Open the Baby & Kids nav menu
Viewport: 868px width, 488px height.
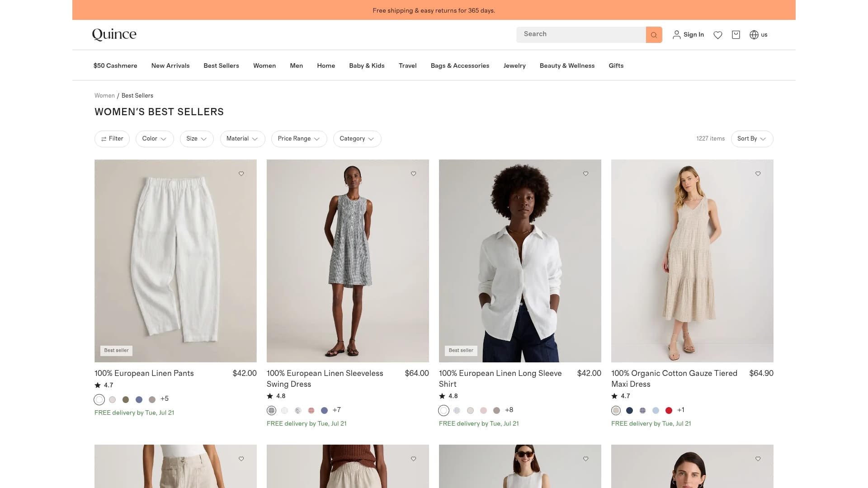367,66
